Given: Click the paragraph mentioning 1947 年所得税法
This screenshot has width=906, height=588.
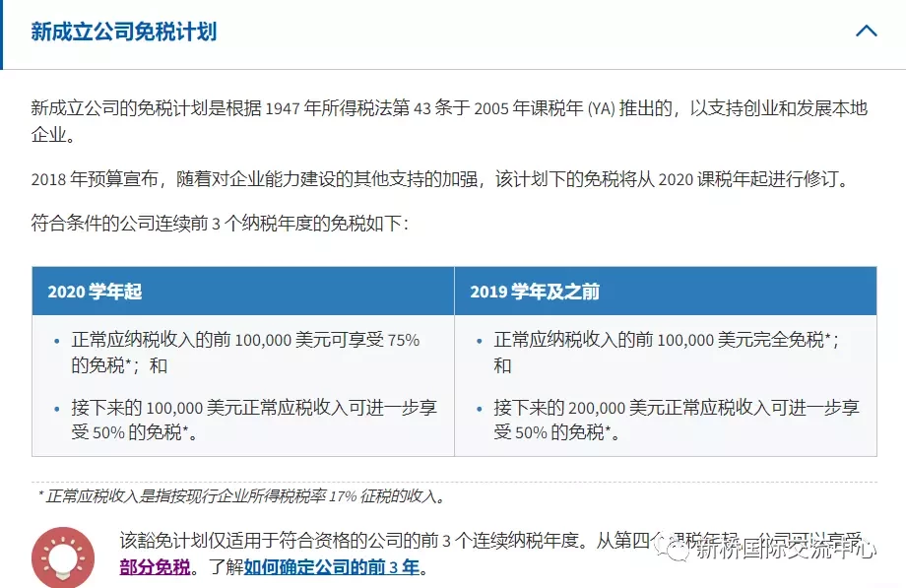Looking at the screenshot, I should pos(449,121).
